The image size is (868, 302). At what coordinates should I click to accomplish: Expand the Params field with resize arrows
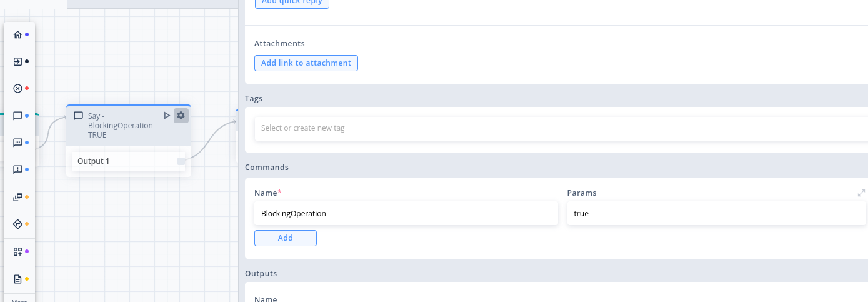(x=862, y=193)
